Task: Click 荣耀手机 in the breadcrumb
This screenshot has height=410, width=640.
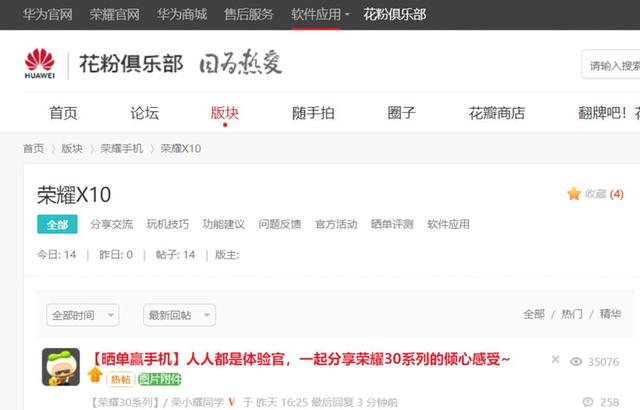Action: coord(122,148)
